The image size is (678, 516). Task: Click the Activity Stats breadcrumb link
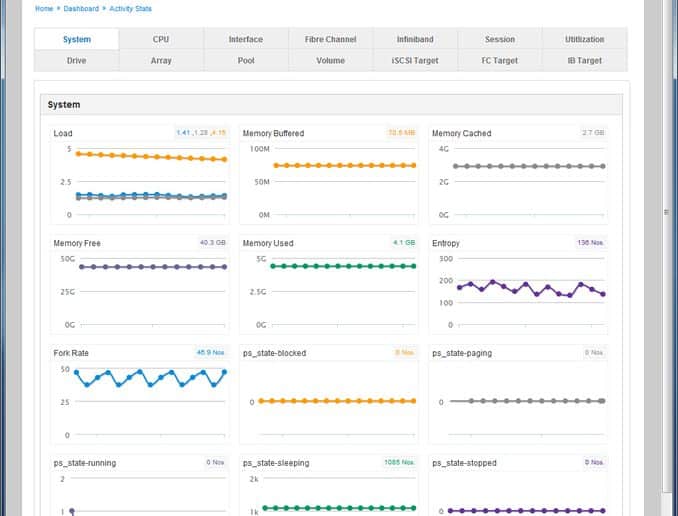130,9
